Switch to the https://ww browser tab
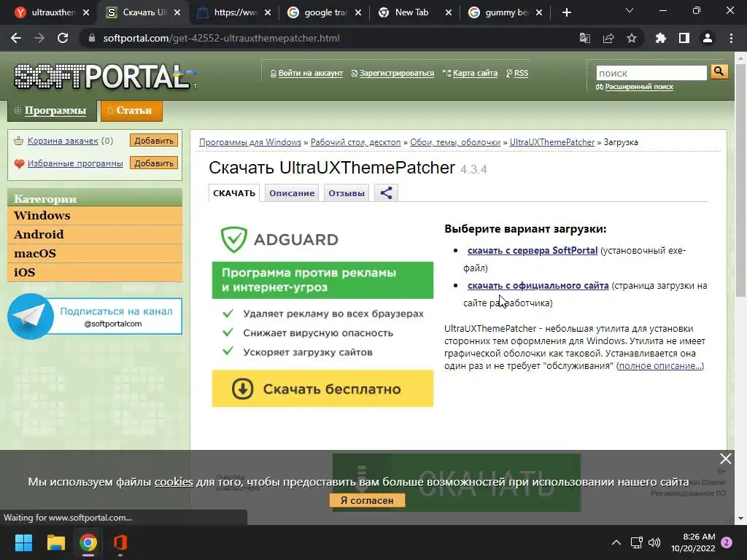The height and width of the screenshot is (560, 747). [234, 12]
